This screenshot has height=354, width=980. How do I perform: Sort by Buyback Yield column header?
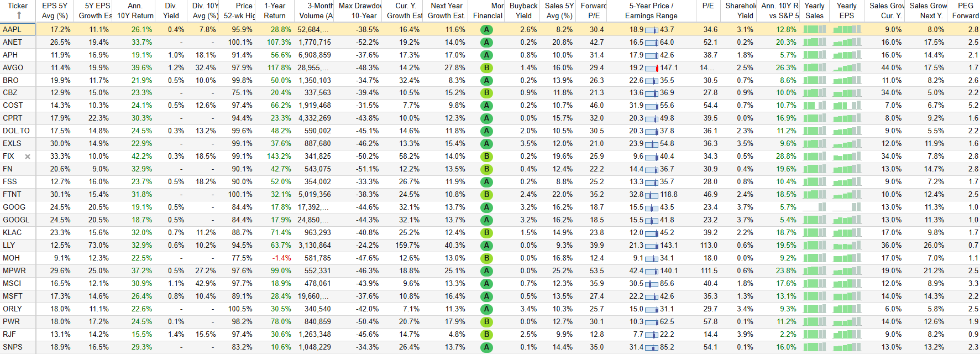click(x=523, y=11)
